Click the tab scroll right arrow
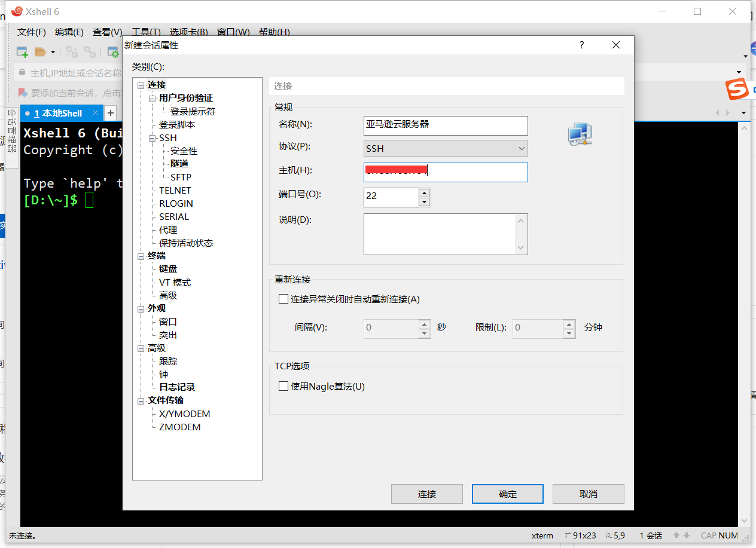The image size is (756, 548). (x=728, y=112)
